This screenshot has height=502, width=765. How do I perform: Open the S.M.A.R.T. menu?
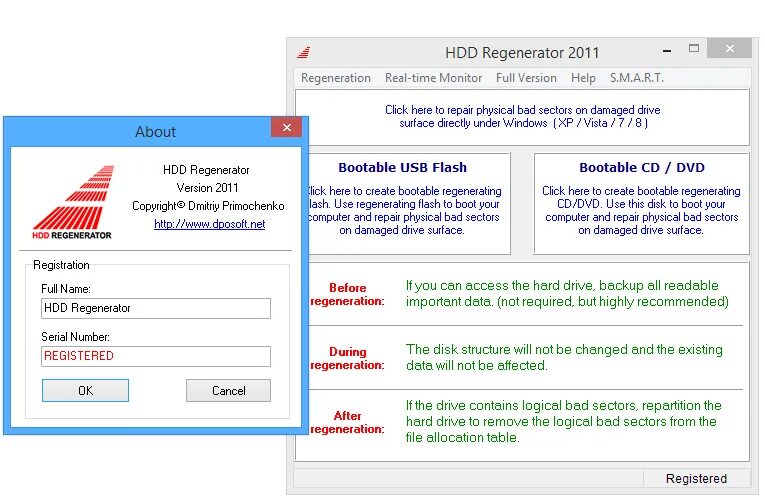[x=637, y=78]
